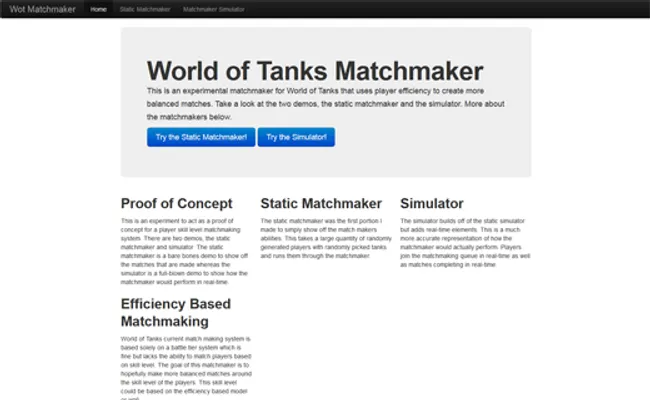Click blank space below Static Matchmaker paragraph

323,320
